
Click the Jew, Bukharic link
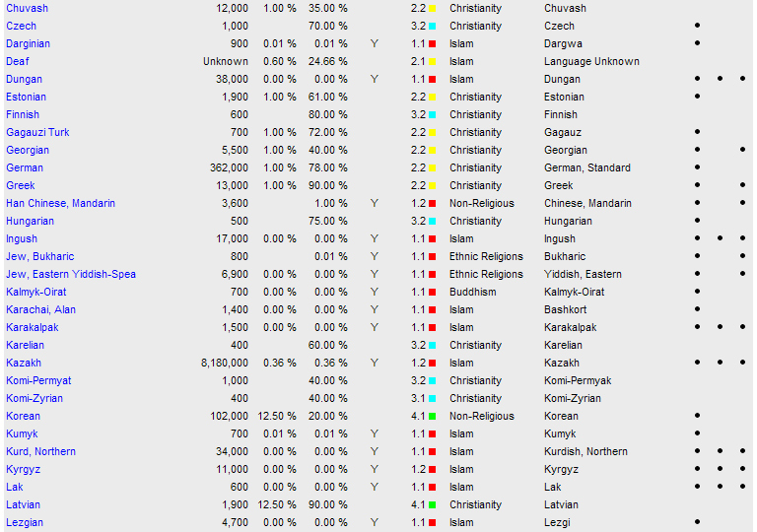(40, 257)
